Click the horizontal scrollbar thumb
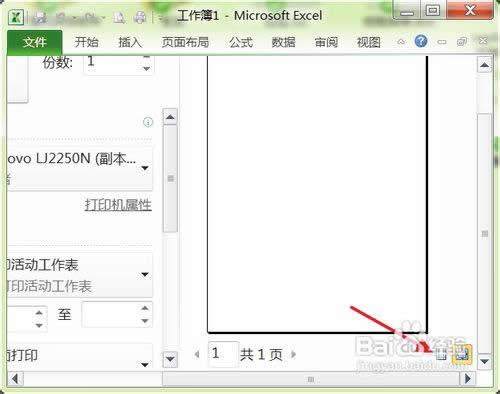 (x=311, y=379)
